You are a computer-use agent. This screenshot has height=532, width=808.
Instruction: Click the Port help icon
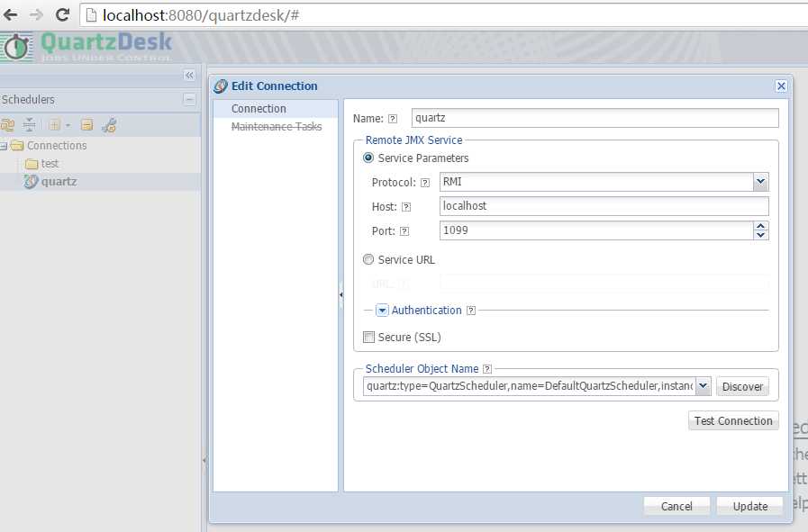[x=404, y=231]
